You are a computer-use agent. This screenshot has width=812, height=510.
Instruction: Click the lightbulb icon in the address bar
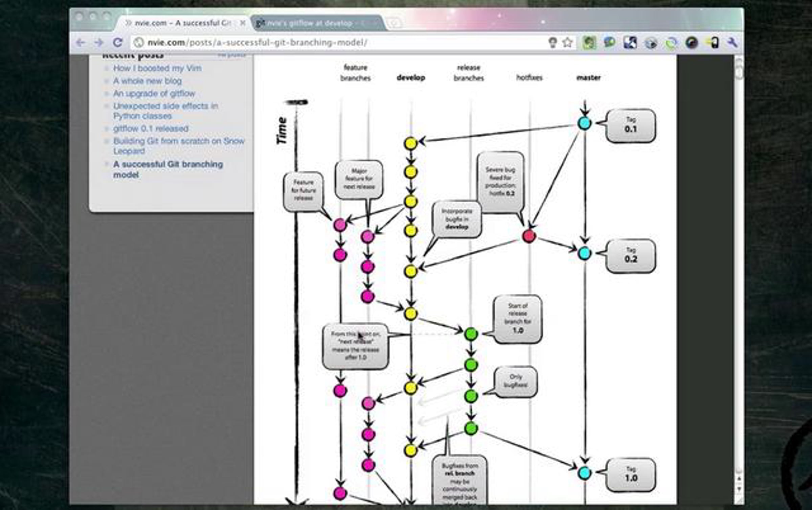point(552,43)
